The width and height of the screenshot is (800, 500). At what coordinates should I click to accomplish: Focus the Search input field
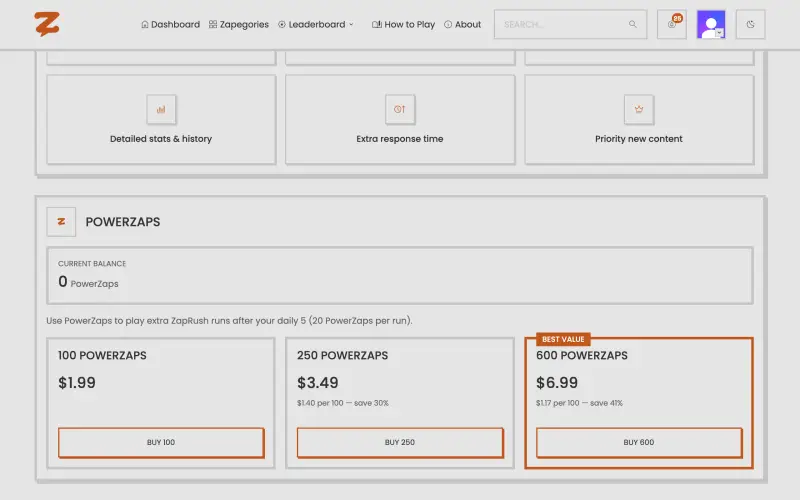tap(570, 24)
